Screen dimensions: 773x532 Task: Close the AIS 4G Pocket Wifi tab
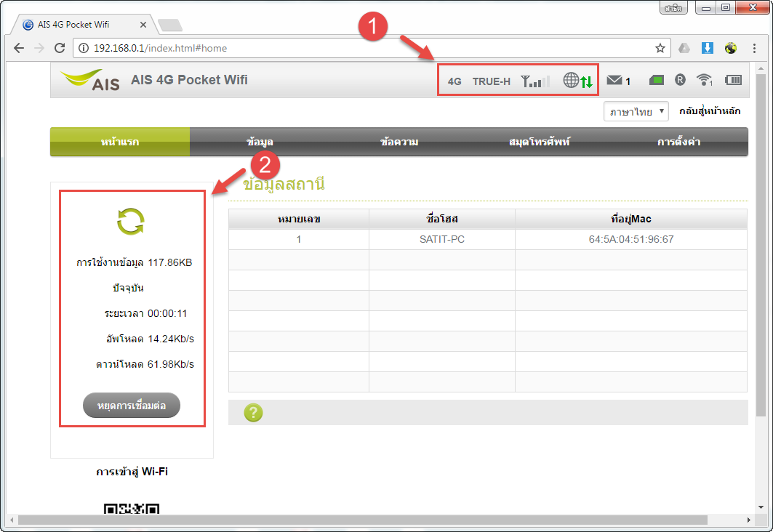pyautogui.click(x=143, y=25)
